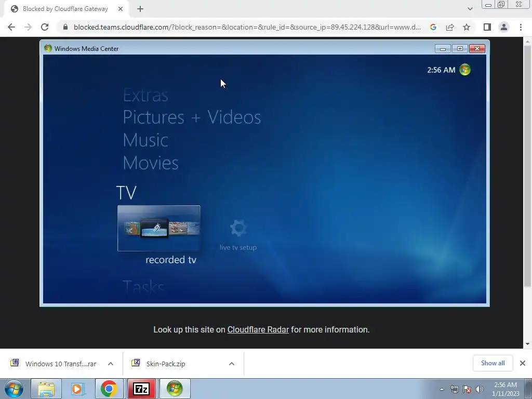Screen dimensions: 532x399
Task: Click Chrome forward arrow
Action: (28, 27)
